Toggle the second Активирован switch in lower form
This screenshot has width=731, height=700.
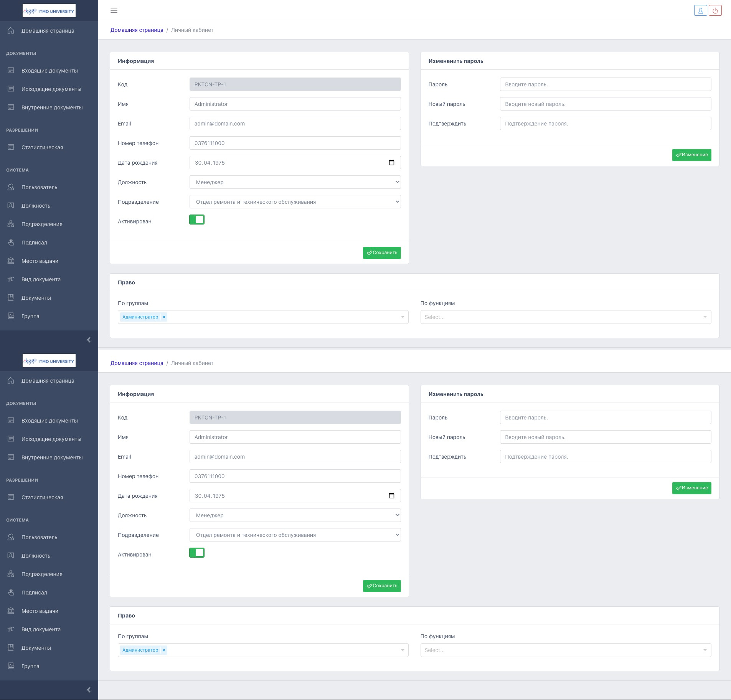coord(197,553)
